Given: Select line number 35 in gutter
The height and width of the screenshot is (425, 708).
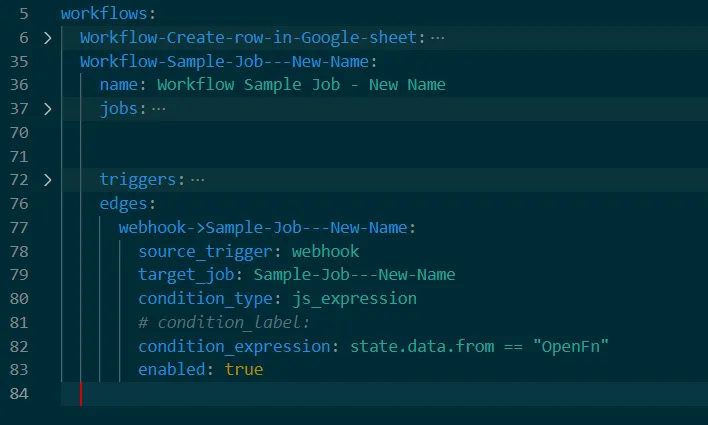Looking at the screenshot, I should point(19,61).
